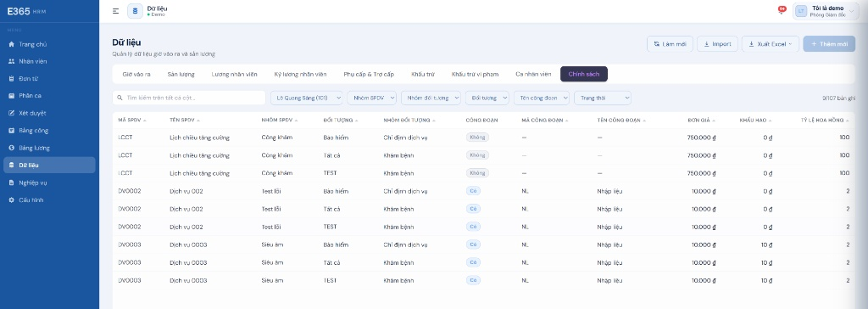Click Trang chủ home icon in sidebar

(12, 44)
